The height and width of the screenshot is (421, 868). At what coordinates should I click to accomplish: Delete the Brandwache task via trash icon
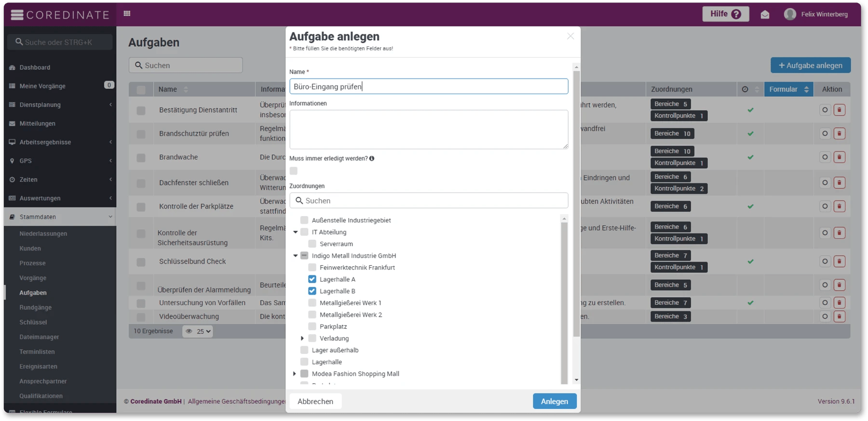839,157
